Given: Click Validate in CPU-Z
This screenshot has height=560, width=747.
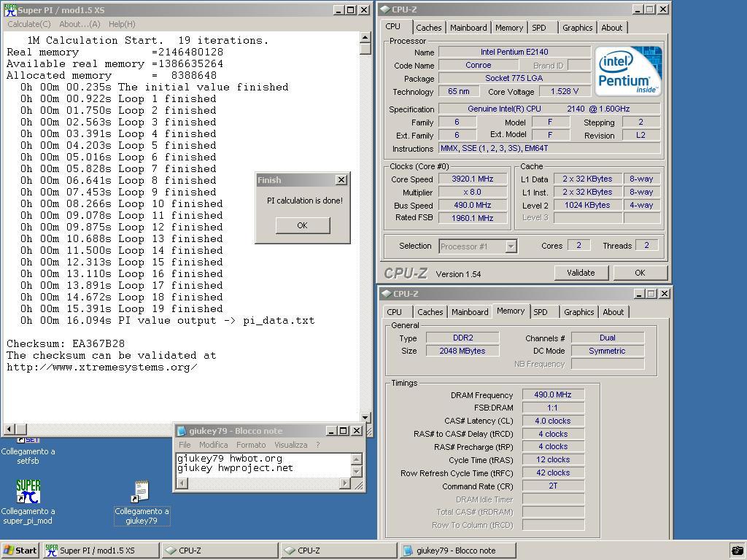Looking at the screenshot, I should point(581,273).
